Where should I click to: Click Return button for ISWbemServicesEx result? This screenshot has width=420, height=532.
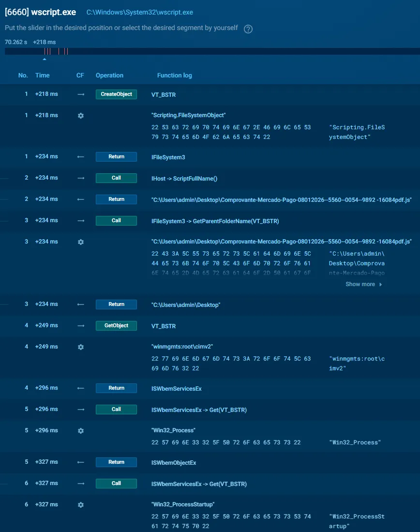(x=116, y=388)
